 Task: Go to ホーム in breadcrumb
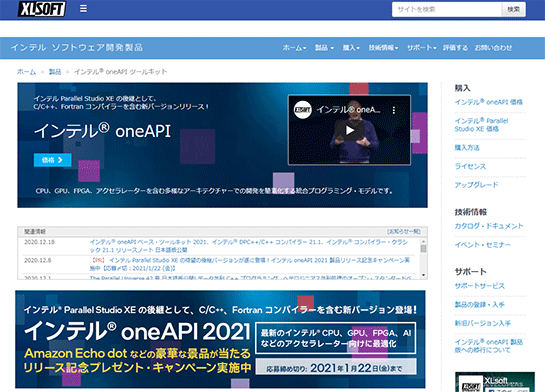tap(26, 72)
